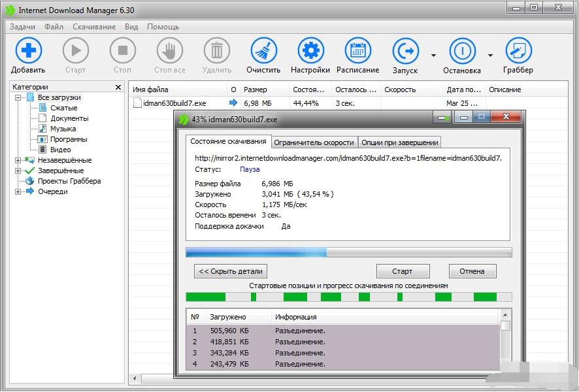The width and height of the screenshot is (579, 392).
Task: Click the 44,44% status cell
Action: point(306,103)
